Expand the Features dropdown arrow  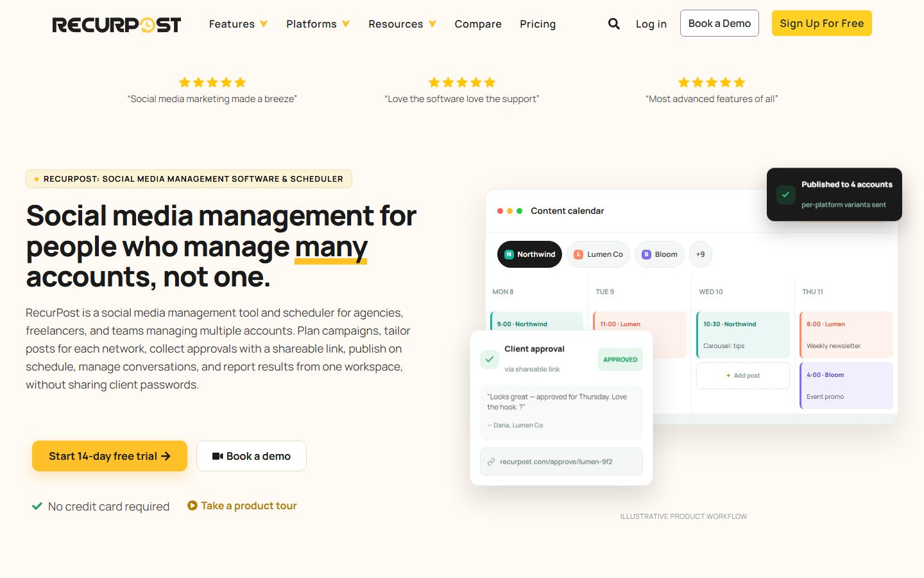click(x=264, y=24)
